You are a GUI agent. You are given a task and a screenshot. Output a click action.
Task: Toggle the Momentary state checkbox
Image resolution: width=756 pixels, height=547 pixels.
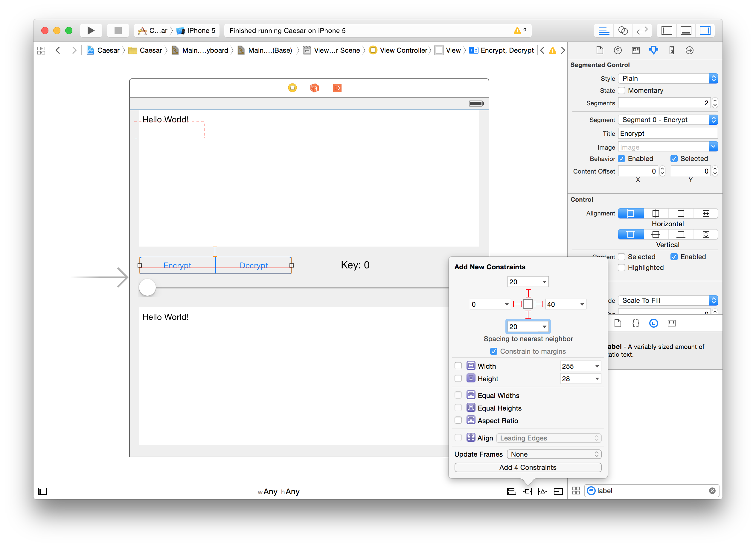click(x=622, y=90)
